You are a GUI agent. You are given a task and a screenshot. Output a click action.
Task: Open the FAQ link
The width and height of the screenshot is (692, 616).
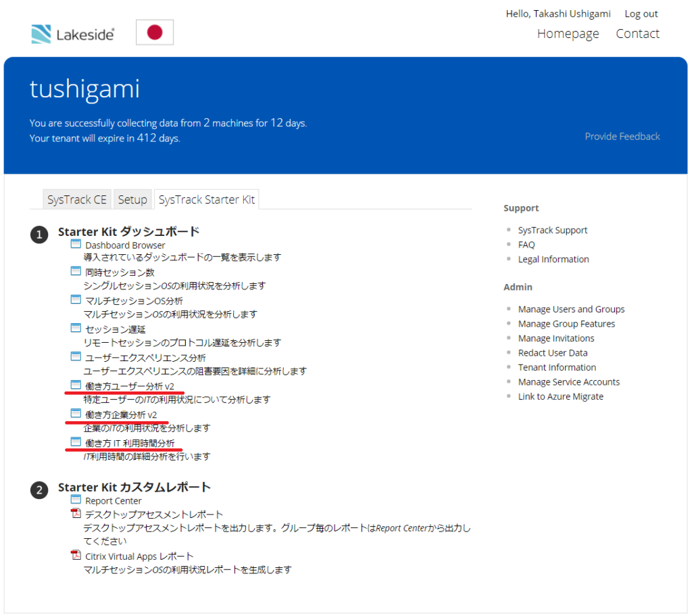[526, 245]
